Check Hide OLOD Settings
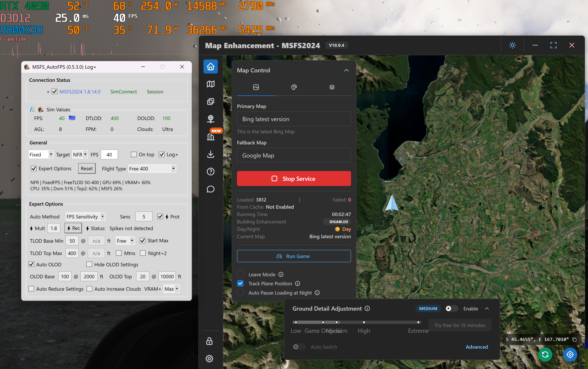Viewport: 588px width, 369px height. pyautogui.click(x=89, y=264)
